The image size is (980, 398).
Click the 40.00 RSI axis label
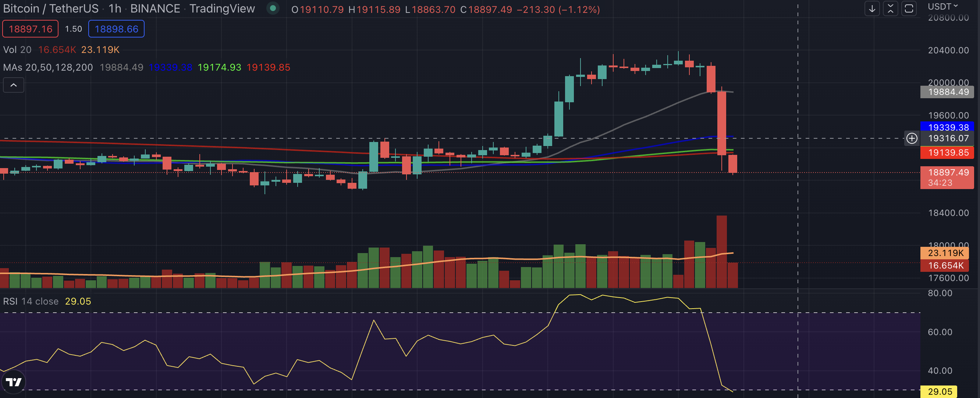[x=940, y=371]
